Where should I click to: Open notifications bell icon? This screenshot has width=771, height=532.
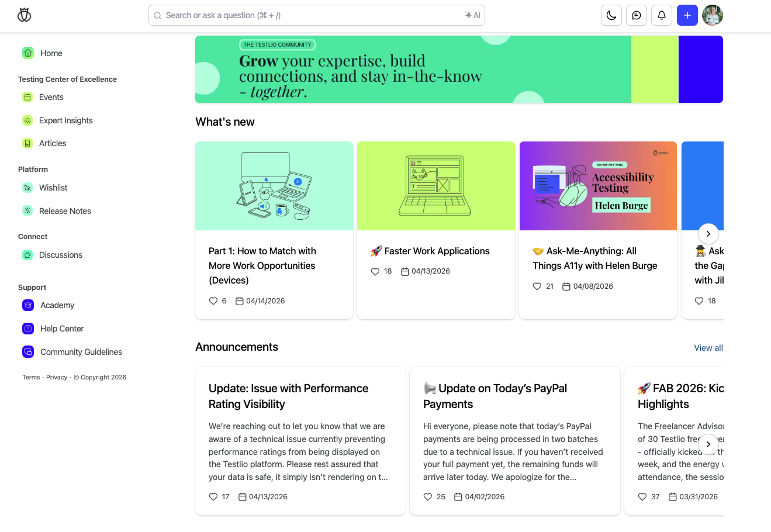point(662,15)
